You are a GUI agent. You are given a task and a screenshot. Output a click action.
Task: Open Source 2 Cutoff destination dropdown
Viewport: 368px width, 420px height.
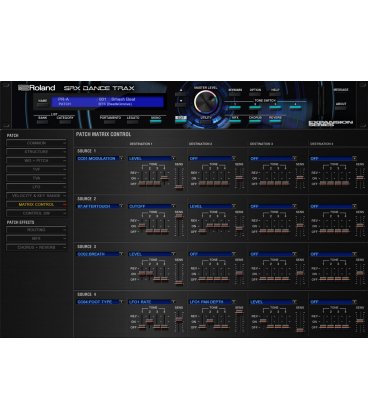[x=152, y=206]
